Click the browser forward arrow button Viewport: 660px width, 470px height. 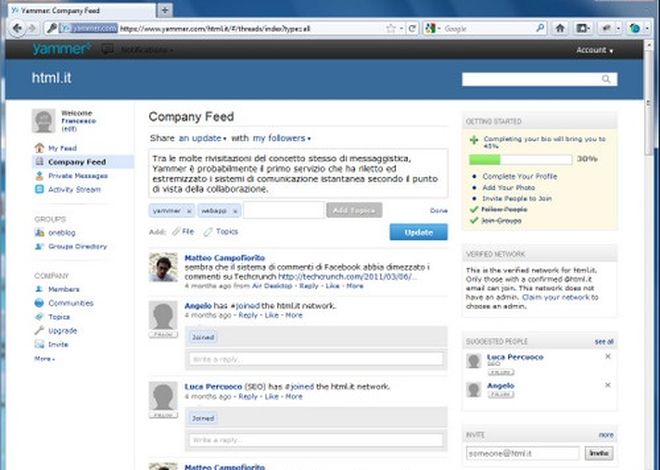coord(32,29)
